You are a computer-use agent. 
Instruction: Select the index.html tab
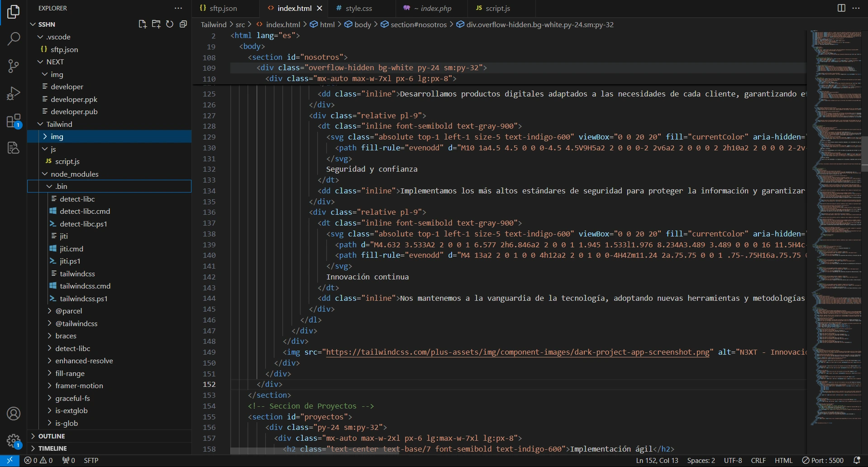(x=294, y=8)
